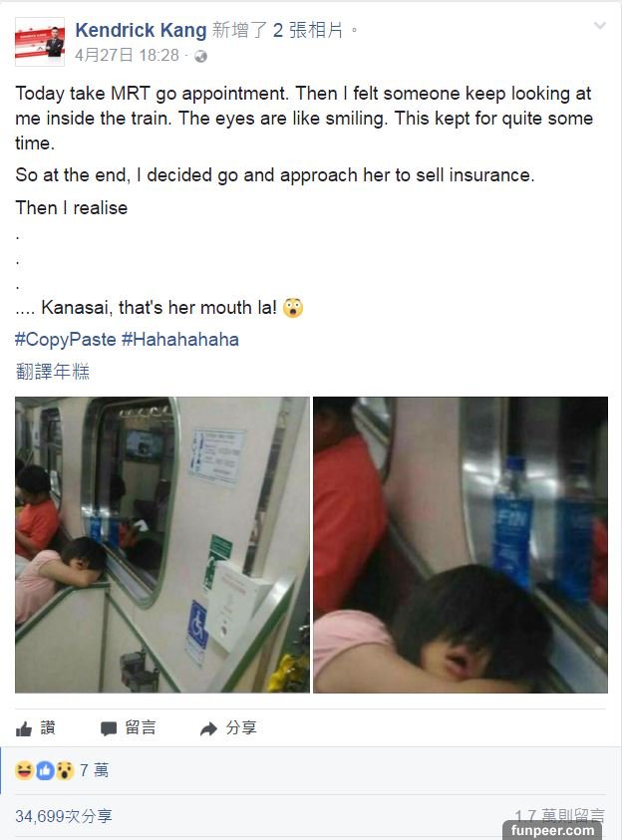Click the post timestamp 4月27日 18:28
The image size is (622, 840).
(x=127, y=56)
